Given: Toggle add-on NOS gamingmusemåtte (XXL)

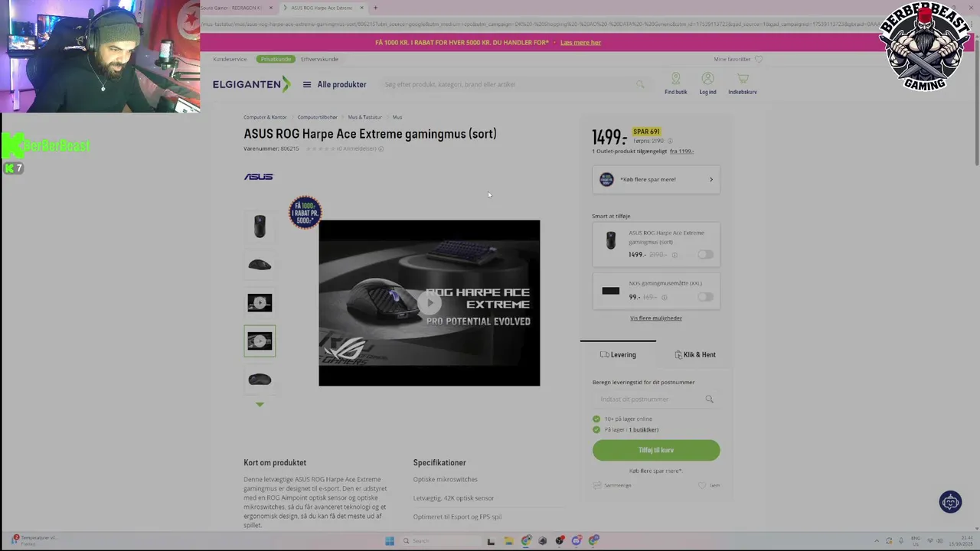Looking at the screenshot, I should (x=705, y=296).
